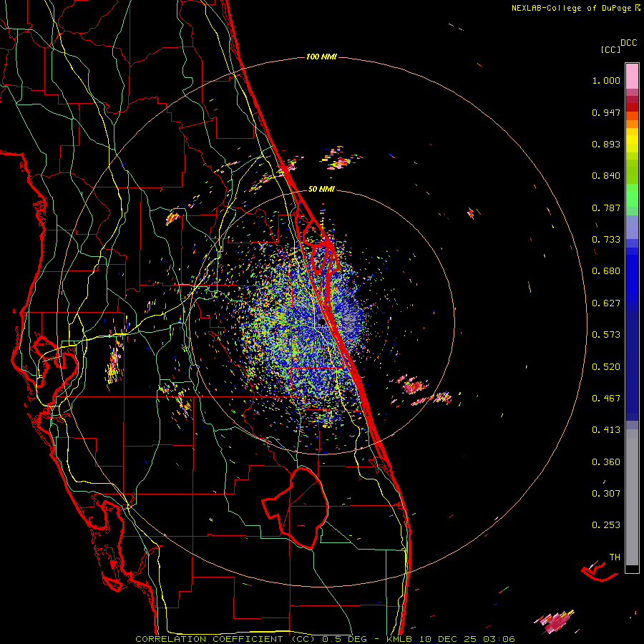Click the 100 NMI range ring label

[x=321, y=57]
